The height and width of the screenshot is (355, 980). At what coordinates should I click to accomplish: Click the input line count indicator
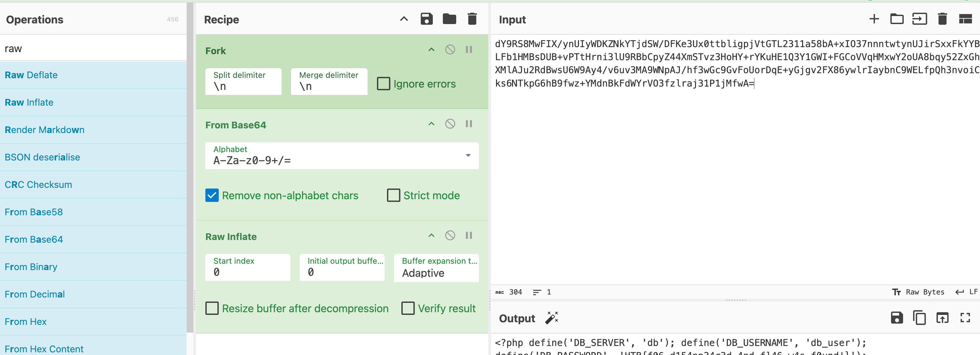click(542, 292)
